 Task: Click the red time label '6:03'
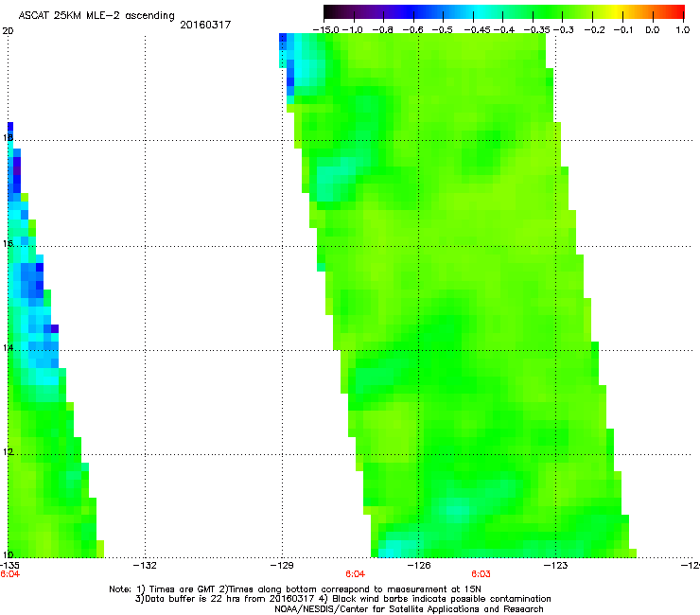481,574
